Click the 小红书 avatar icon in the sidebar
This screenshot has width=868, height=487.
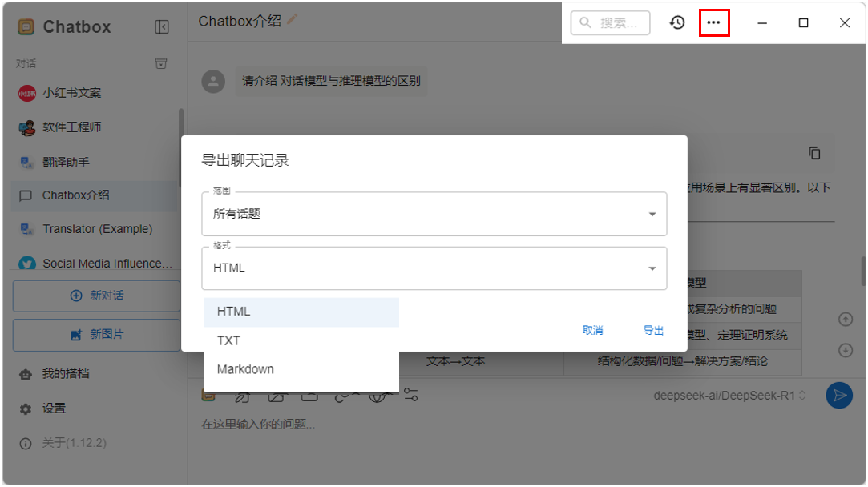26,94
